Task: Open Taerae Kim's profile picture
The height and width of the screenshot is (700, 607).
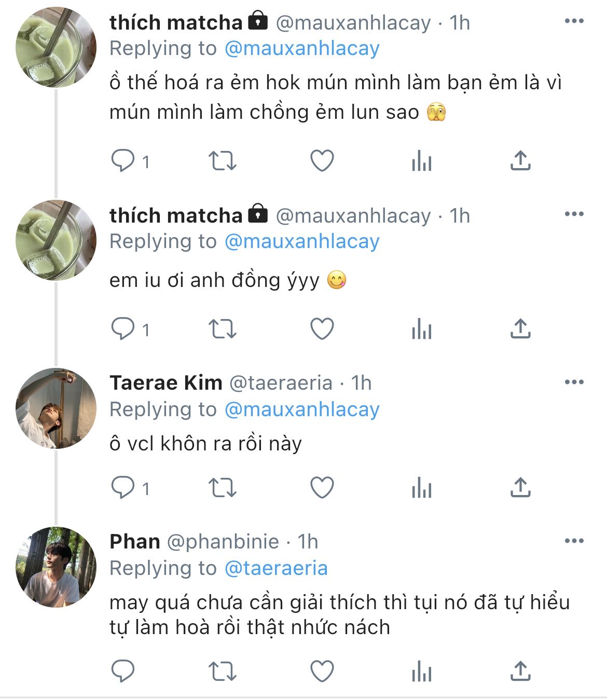Action: 56,408
